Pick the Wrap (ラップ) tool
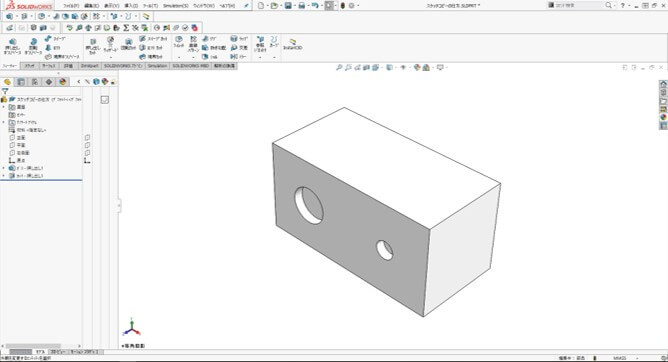This screenshot has width=668, height=362. 239,39
